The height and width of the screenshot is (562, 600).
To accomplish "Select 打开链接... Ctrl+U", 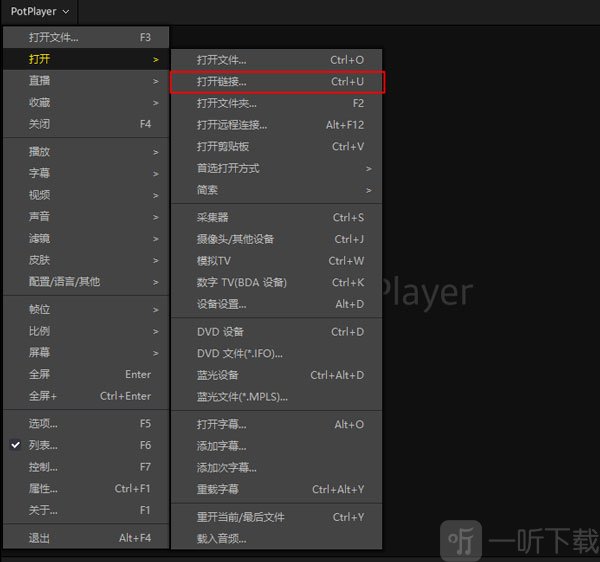I will click(x=277, y=82).
